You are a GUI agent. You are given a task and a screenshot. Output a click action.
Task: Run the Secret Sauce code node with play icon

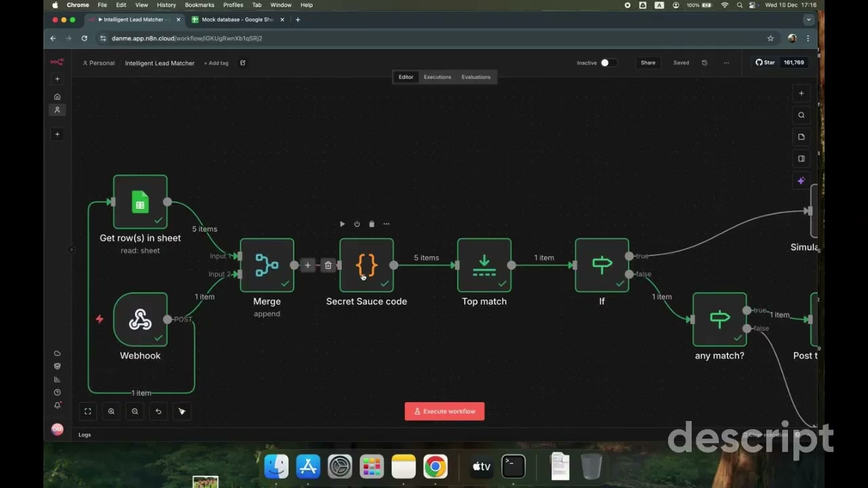pyautogui.click(x=342, y=224)
